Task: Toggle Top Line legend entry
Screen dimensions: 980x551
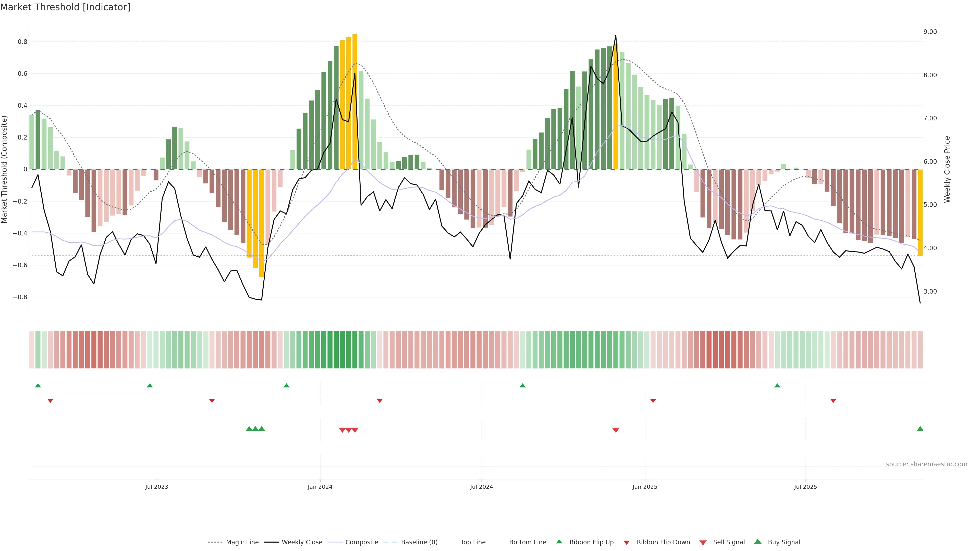Action: click(473, 542)
